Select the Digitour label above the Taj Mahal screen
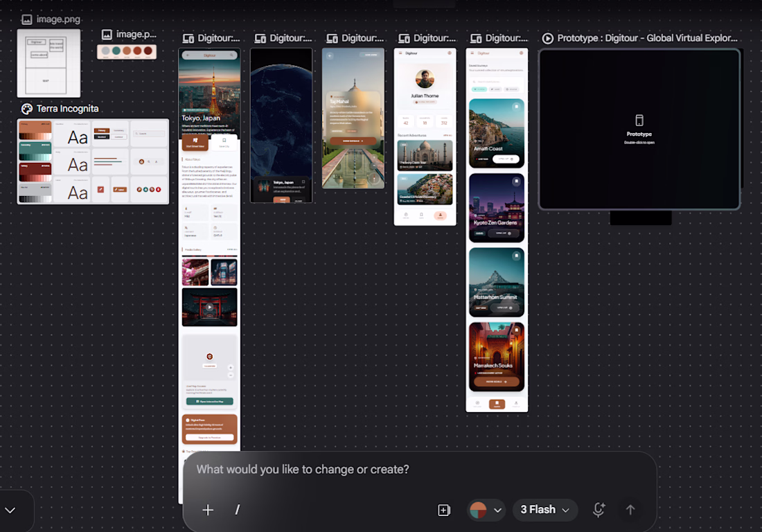Image resolution: width=762 pixels, height=532 pixels. (362, 38)
